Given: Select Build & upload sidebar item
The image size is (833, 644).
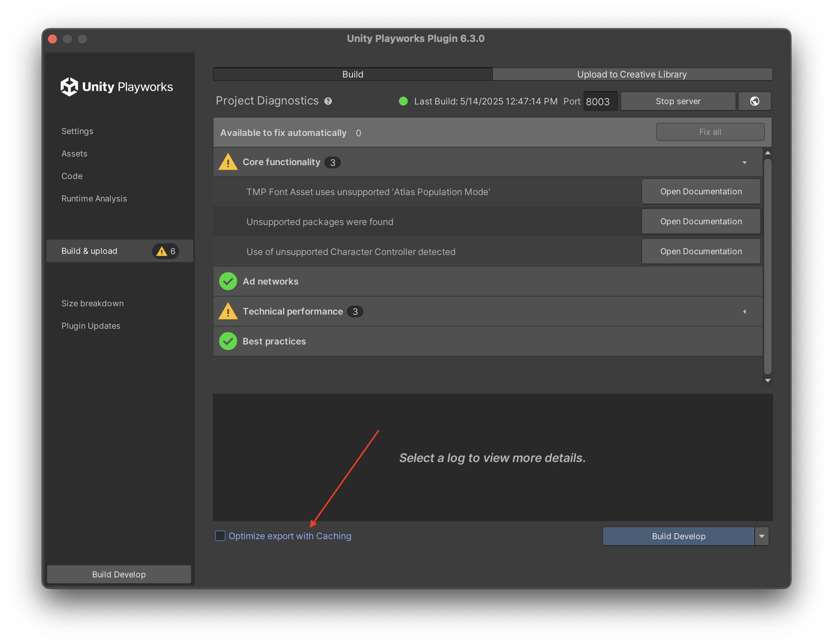Looking at the screenshot, I should (119, 251).
